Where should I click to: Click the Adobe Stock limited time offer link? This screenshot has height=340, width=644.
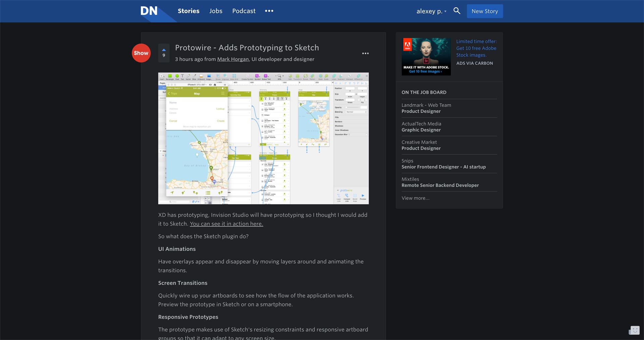pyautogui.click(x=476, y=48)
